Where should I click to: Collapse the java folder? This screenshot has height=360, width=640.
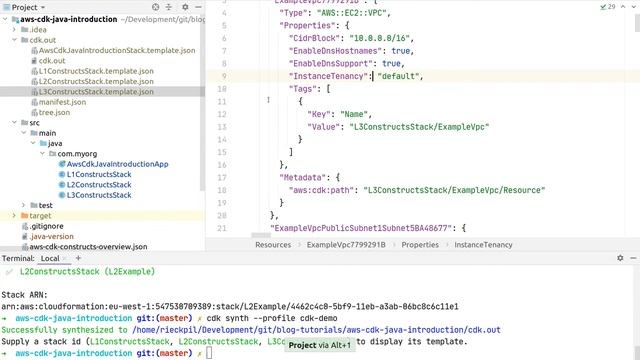click(33, 143)
